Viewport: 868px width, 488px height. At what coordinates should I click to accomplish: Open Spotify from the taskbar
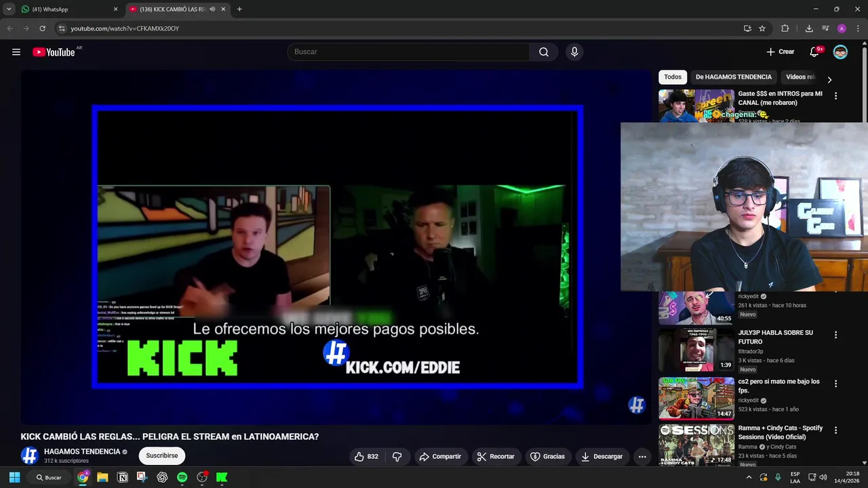pos(182,477)
